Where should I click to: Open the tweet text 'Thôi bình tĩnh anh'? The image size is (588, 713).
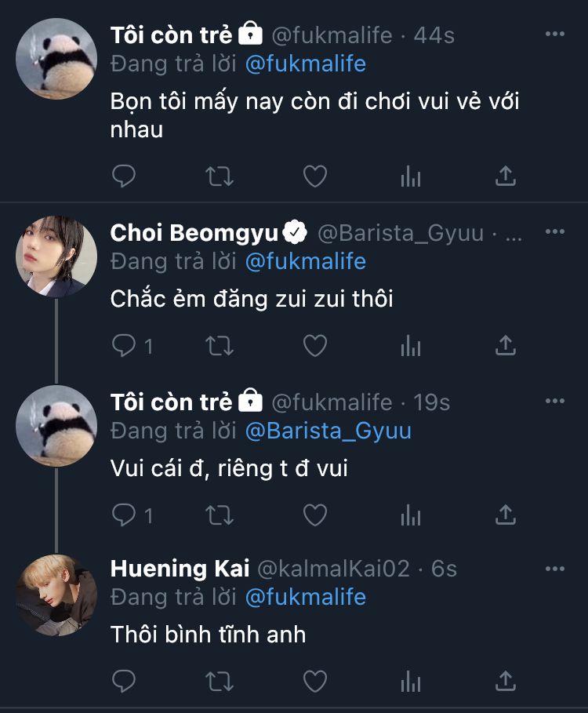[208, 634]
